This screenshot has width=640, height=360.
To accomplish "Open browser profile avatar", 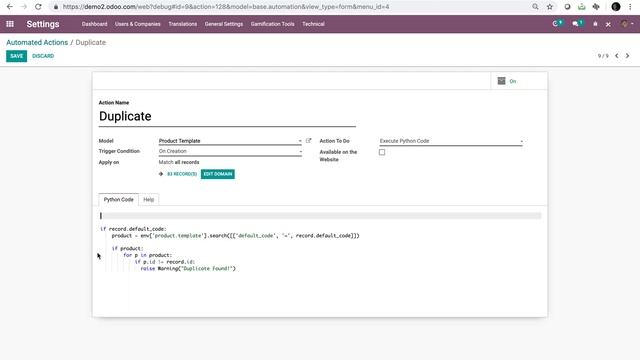I will tap(616, 7).
